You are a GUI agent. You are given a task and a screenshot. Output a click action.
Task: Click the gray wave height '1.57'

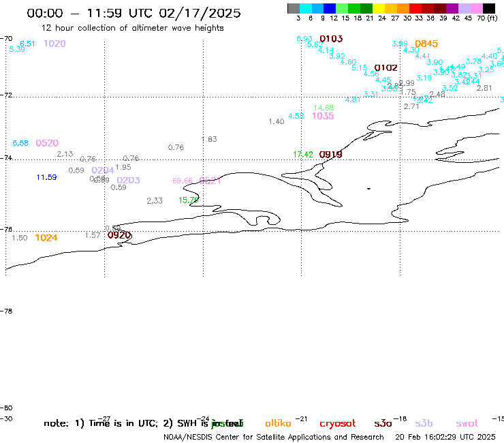93,236
